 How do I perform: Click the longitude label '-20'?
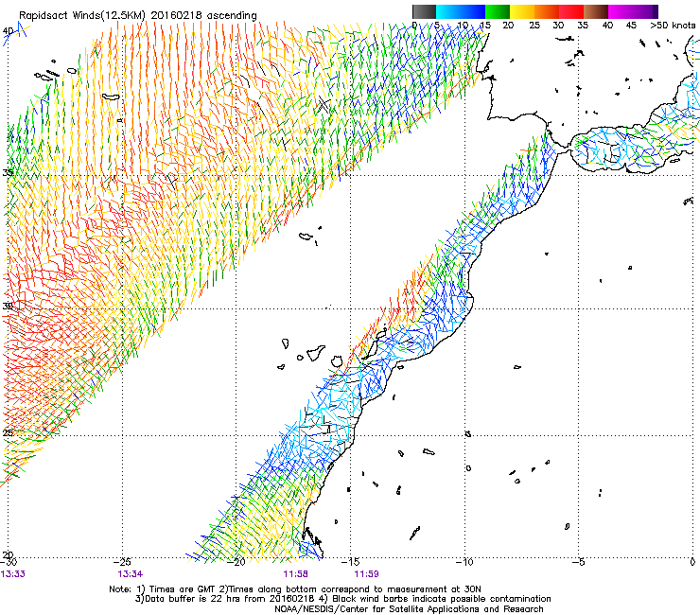[x=236, y=562]
